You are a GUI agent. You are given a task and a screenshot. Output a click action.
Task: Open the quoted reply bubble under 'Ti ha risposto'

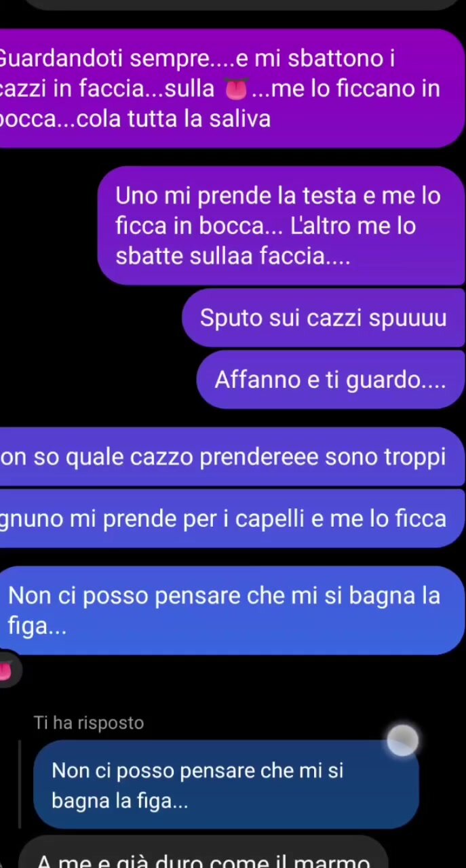(x=226, y=785)
